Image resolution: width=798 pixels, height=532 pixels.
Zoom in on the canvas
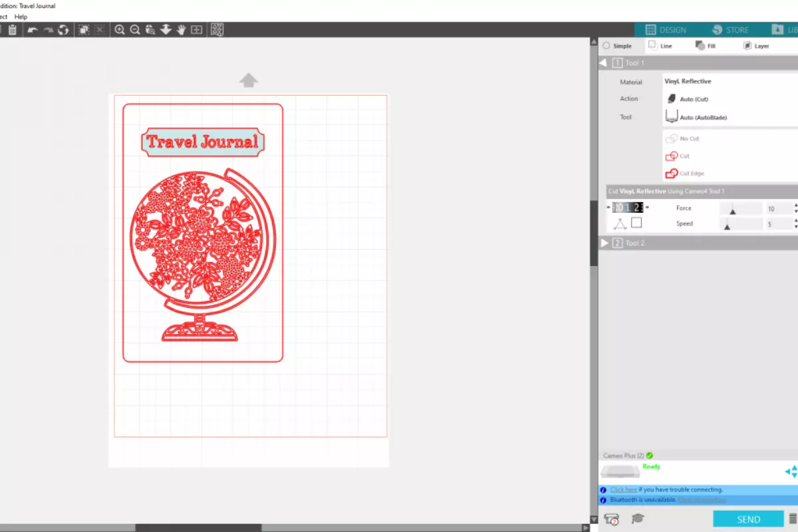pyautogui.click(x=120, y=30)
